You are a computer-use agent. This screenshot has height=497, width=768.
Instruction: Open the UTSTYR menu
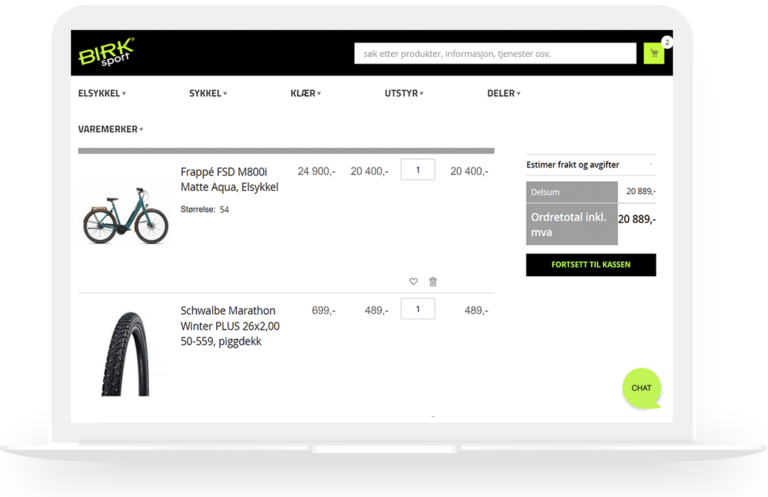[404, 93]
